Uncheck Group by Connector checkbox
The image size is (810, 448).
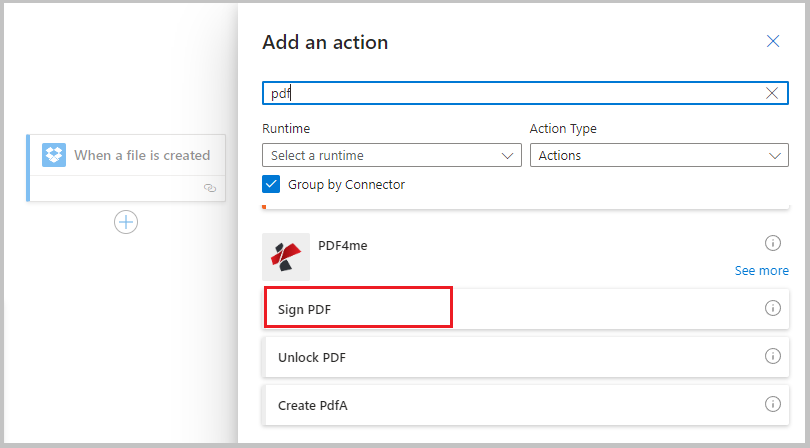click(271, 184)
